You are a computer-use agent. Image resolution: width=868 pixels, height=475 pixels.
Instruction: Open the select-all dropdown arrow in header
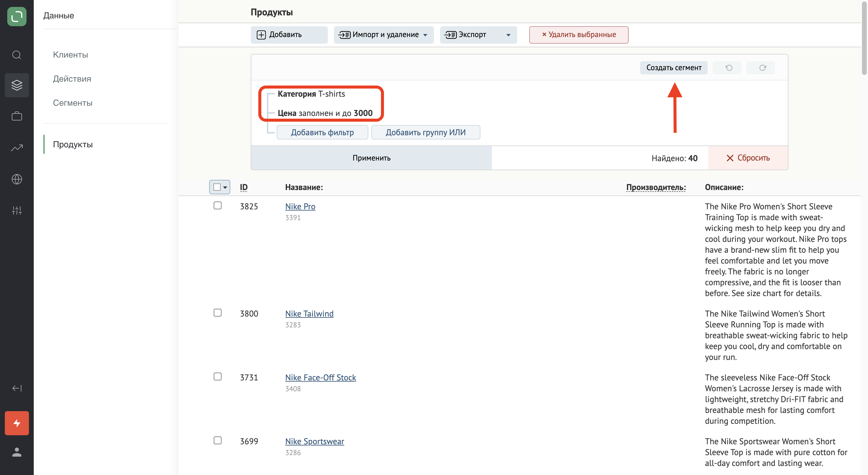[x=225, y=188]
